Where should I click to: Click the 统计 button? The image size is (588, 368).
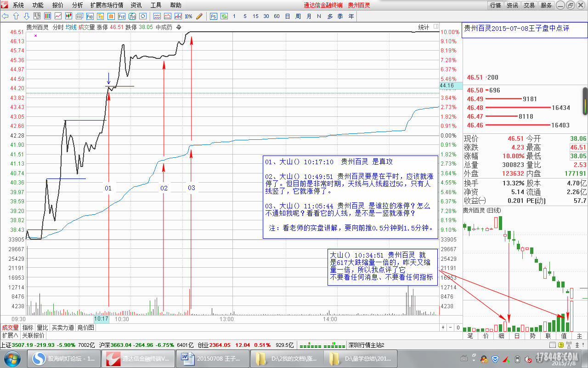[x=424, y=27]
